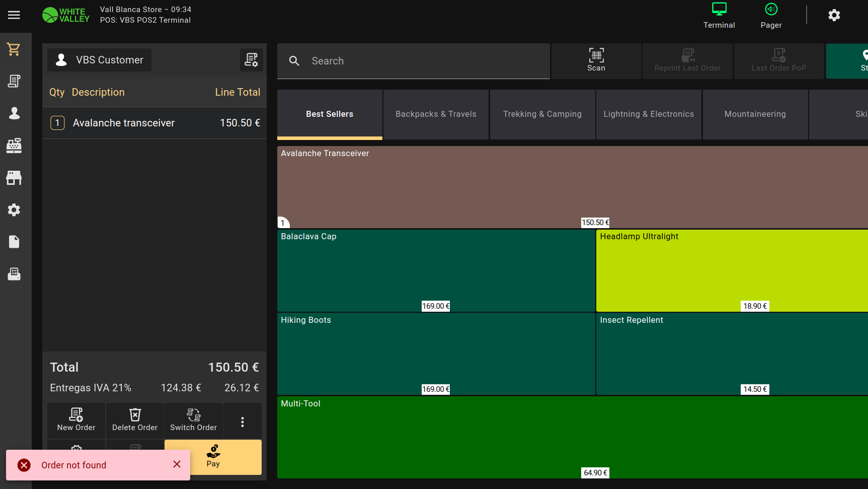The image size is (868, 489).
Task: Open the cash register sidebar icon
Action: tap(14, 146)
